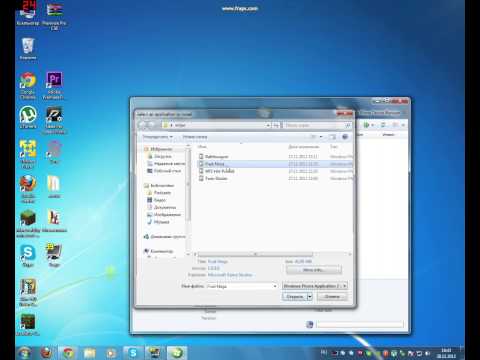Open the Organize dropdown in the dialog toolbar

158,137
